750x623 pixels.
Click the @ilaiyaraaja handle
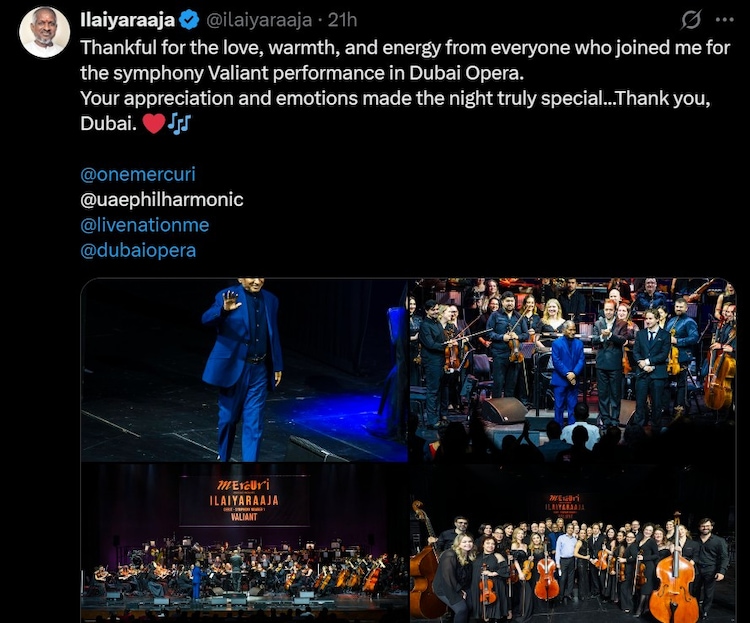click(x=259, y=20)
